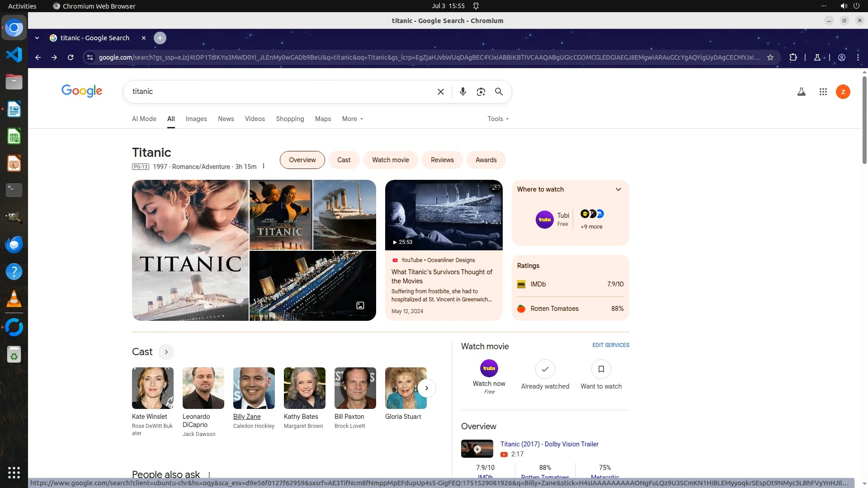Viewport: 868px width, 488px height.
Task: Mark movie as Already watched
Action: [x=545, y=370]
